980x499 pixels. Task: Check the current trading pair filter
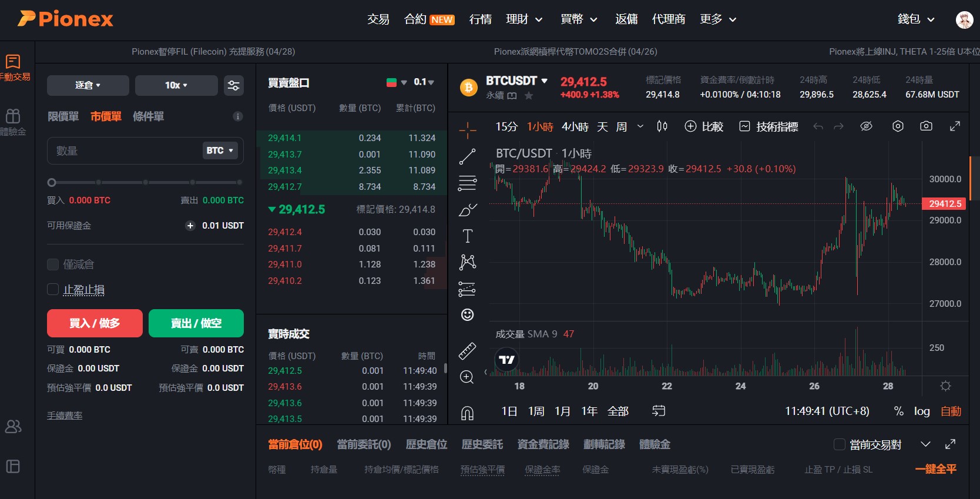point(840,444)
